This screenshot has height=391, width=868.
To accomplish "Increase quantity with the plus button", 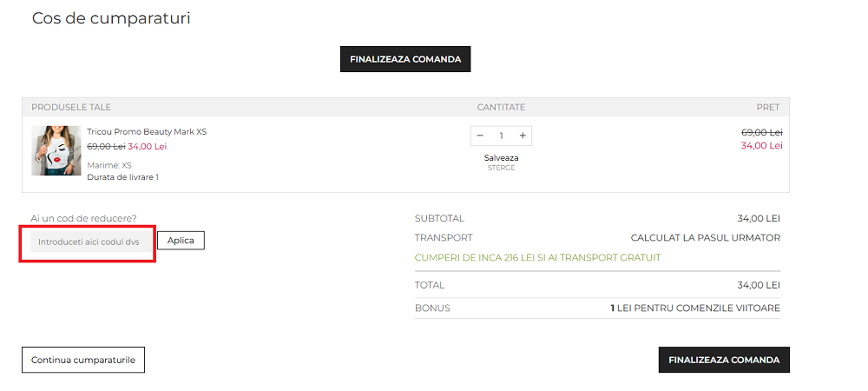I will pyautogui.click(x=523, y=136).
